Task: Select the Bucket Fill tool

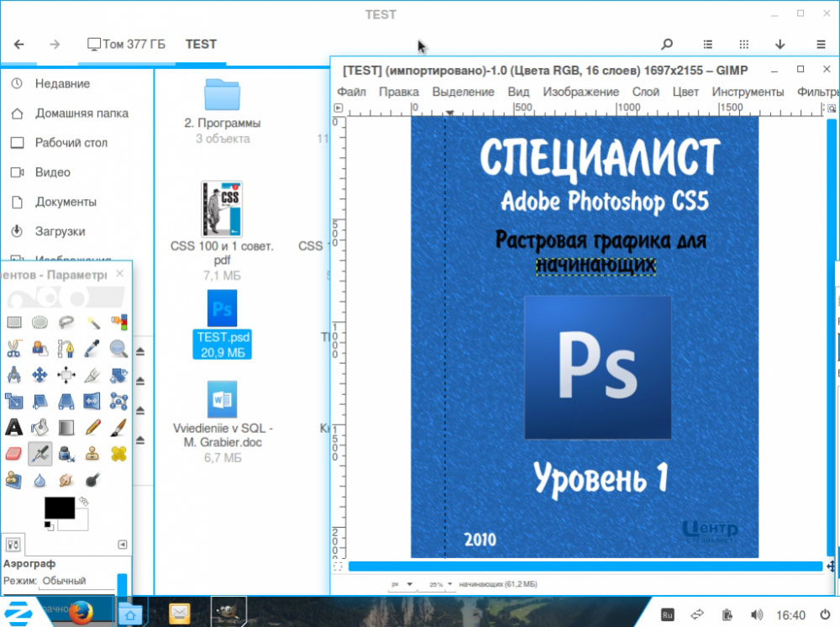Action: click(x=39, y=427)
